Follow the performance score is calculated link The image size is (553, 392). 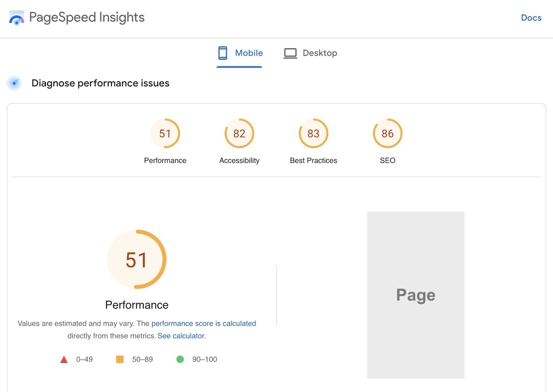(204, 324)
